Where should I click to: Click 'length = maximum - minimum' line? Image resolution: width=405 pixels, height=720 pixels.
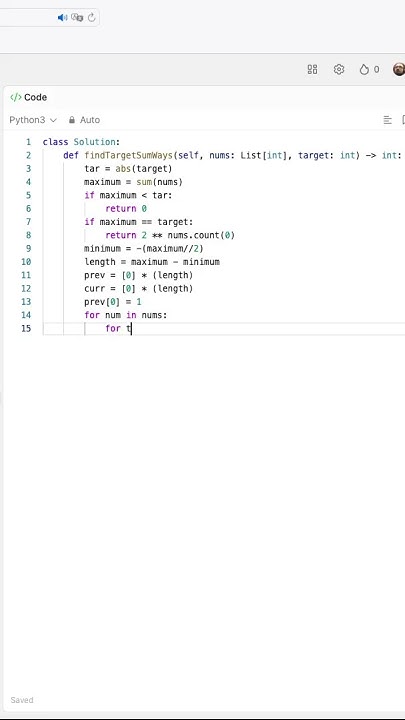pos(152,262)
